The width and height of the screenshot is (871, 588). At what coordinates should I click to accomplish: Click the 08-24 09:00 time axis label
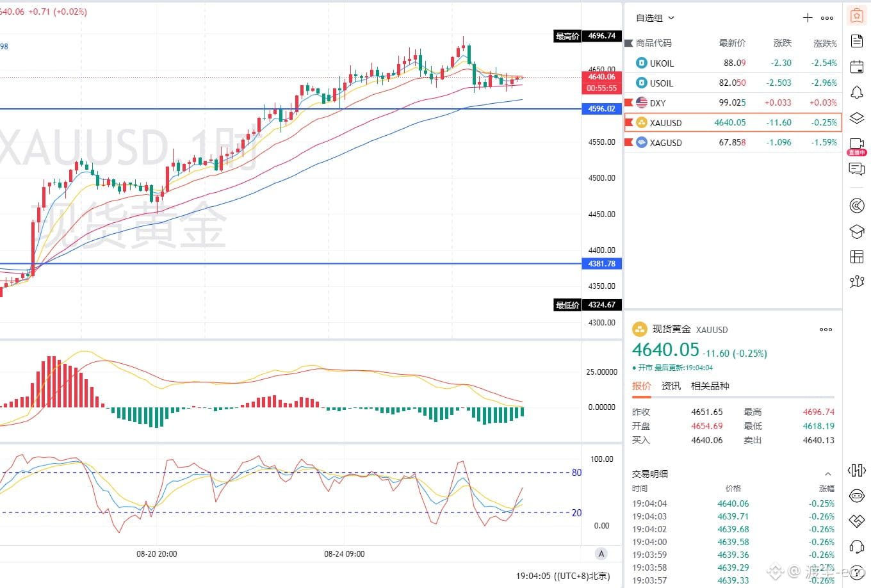(x=345, y=553)
